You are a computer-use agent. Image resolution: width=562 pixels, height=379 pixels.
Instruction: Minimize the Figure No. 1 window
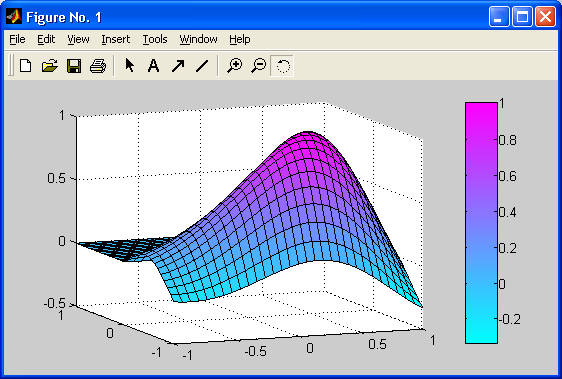coord(499,16)
